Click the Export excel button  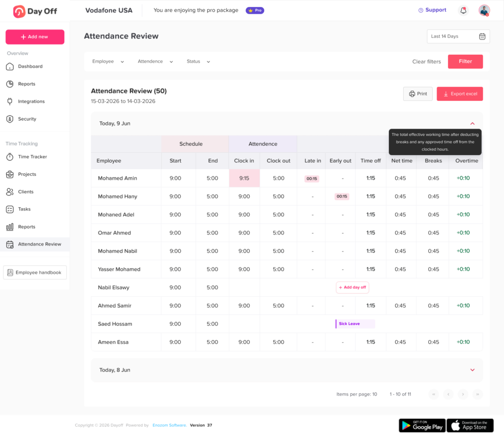coord(460,94)
